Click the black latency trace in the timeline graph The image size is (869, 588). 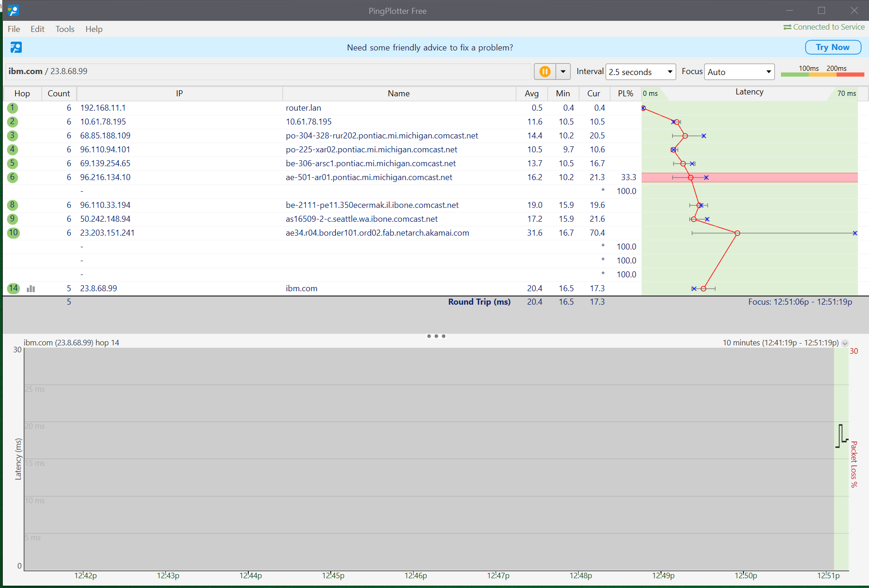click(841, 436)
